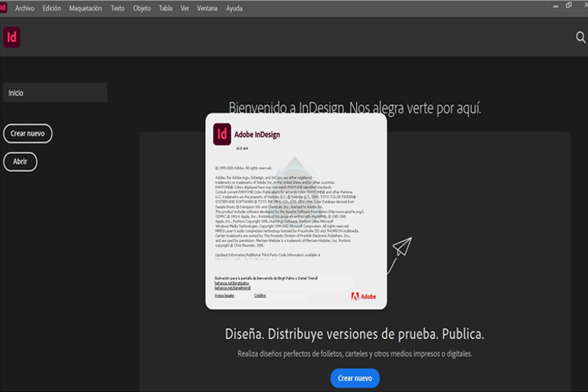Open the Créditos link
588x392 pixels.
pyautogui.click(x=260, y=296)
